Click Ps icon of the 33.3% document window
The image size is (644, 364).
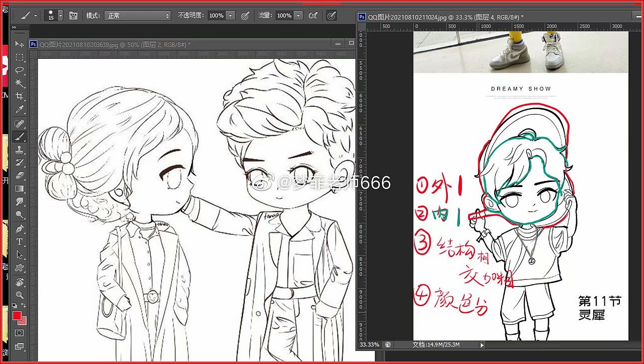click(x=362, y=17)
